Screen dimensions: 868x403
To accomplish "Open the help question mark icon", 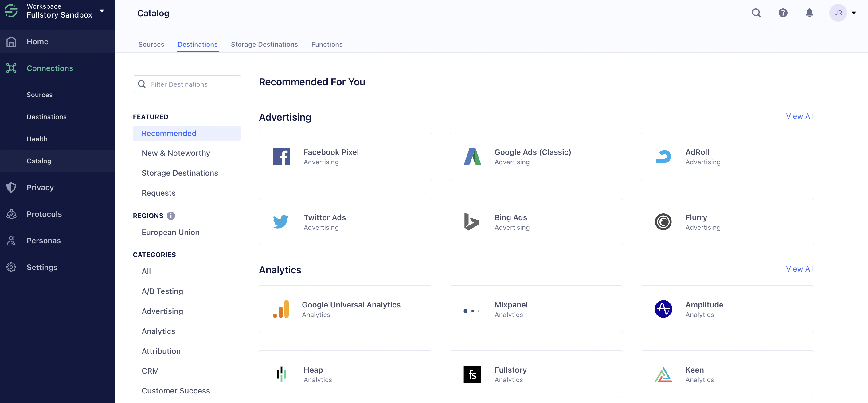I will click(783, 13).
